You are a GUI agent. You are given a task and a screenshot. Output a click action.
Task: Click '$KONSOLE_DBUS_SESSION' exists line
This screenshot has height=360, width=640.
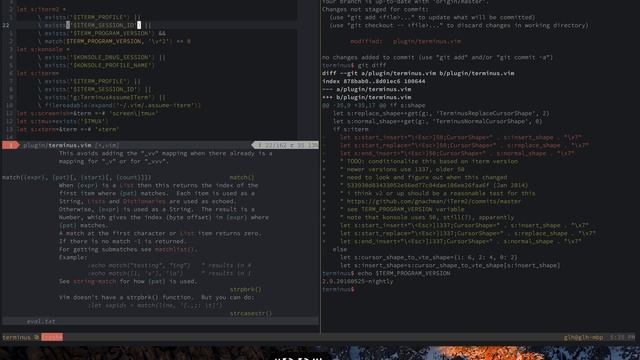[101, 58]
